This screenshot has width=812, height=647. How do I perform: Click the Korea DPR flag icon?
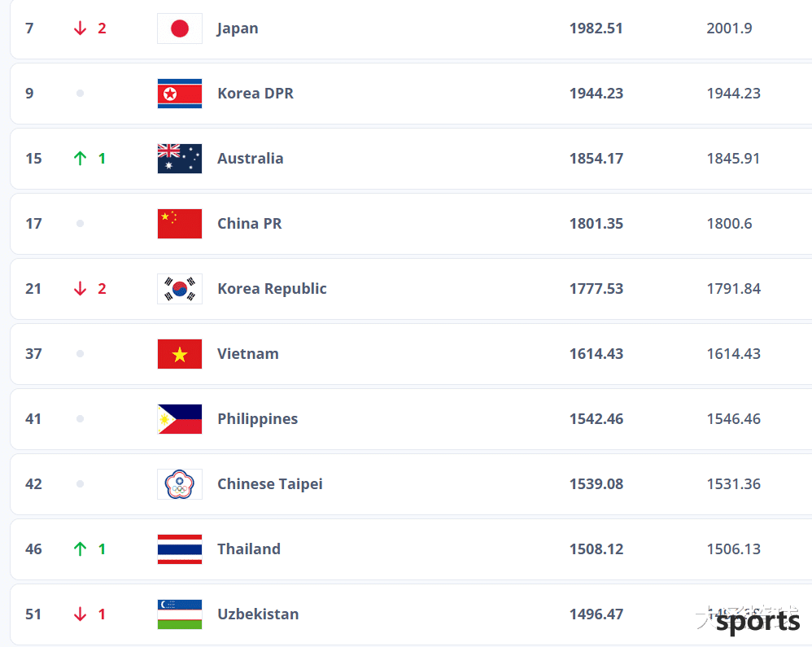180,94
